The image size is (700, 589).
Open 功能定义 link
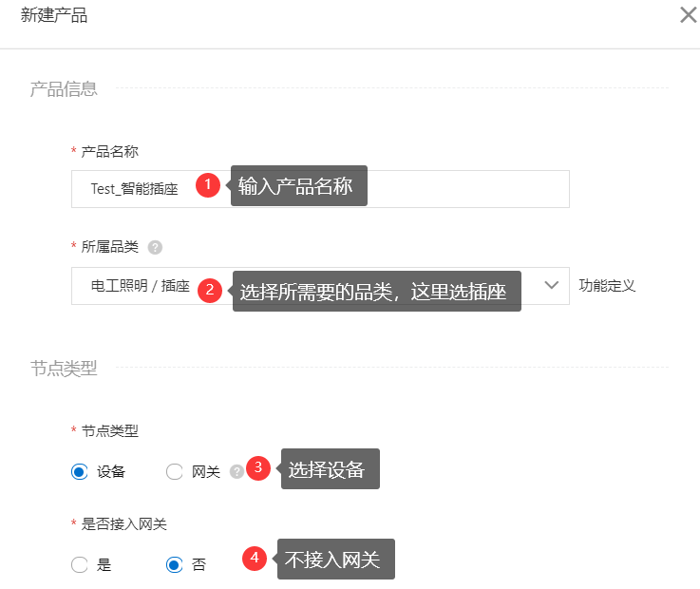pos(607,285)
